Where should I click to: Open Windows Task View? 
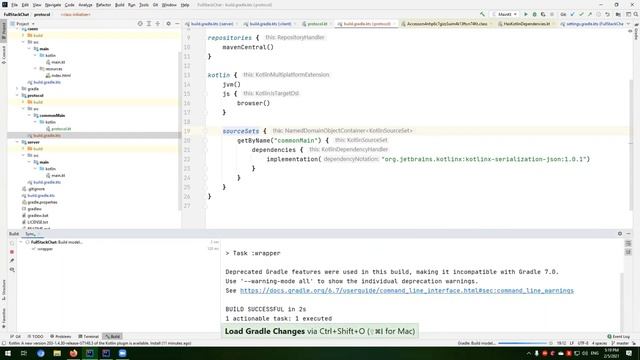[x=24, y=353]
